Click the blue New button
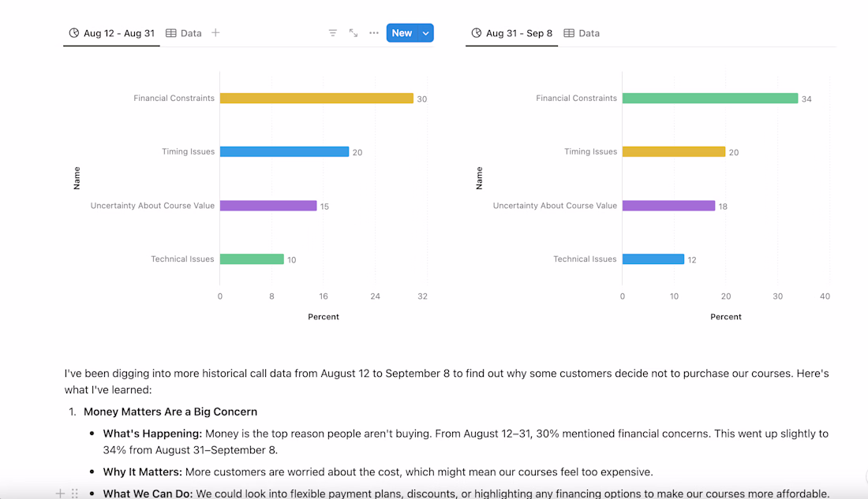 coord(402,33)
